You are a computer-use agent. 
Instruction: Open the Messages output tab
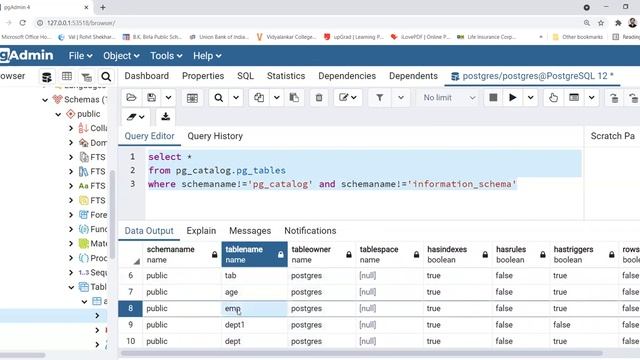click(250, 231)
